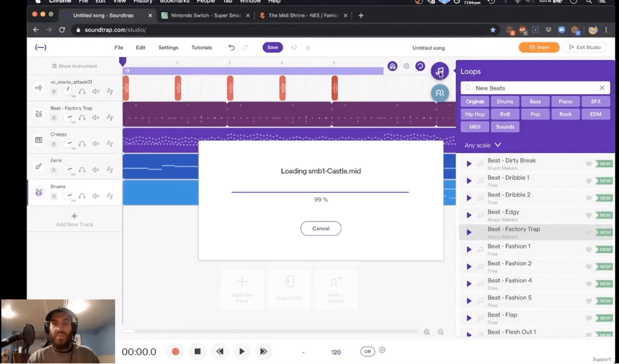Enable looping with the cycle icon
The height and width of the screenshot is (364, 619).
420,66
